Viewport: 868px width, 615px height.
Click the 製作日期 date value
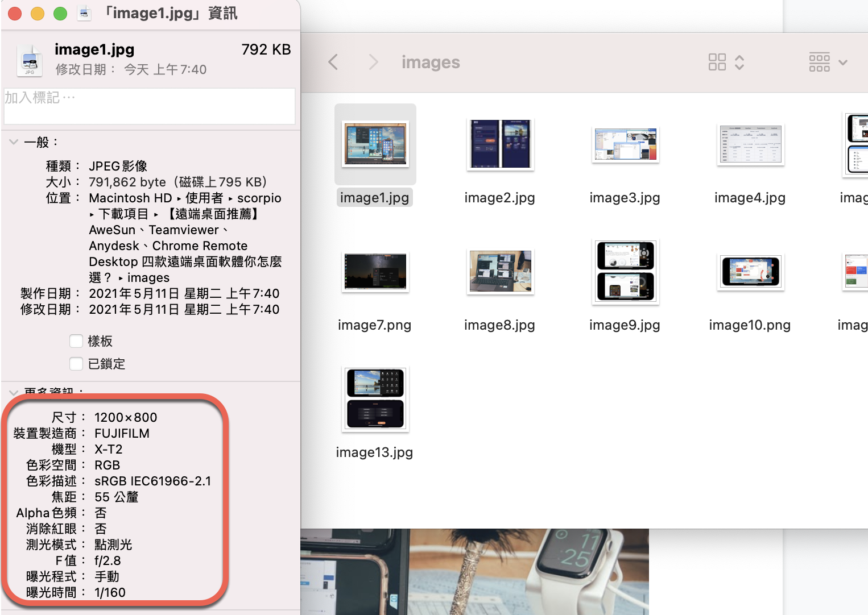184,293
